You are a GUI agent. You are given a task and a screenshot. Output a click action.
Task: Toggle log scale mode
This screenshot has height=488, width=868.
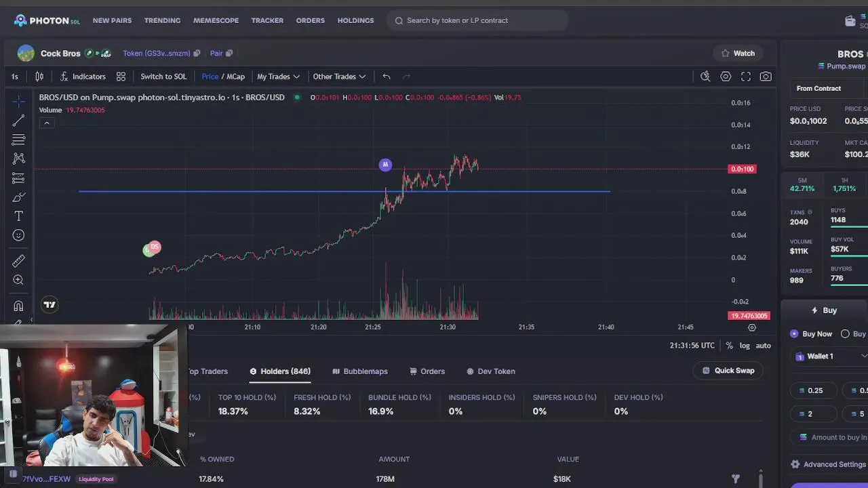pos(745,346)
